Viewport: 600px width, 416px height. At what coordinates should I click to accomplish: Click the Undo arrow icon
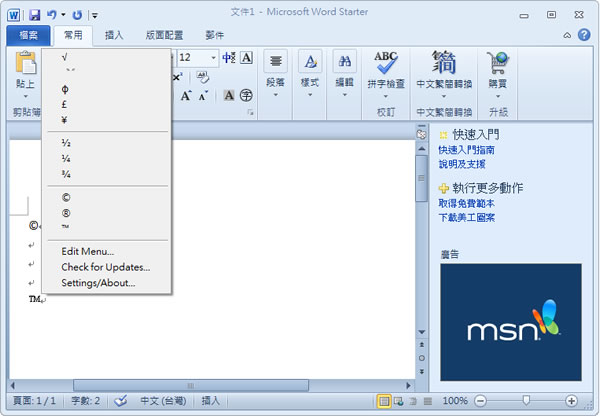(x=51, y=15)
